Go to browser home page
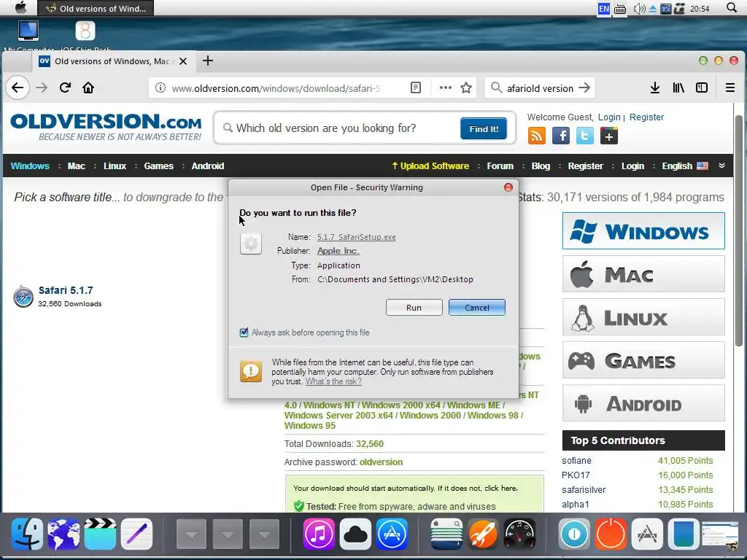 click(88, 87)
